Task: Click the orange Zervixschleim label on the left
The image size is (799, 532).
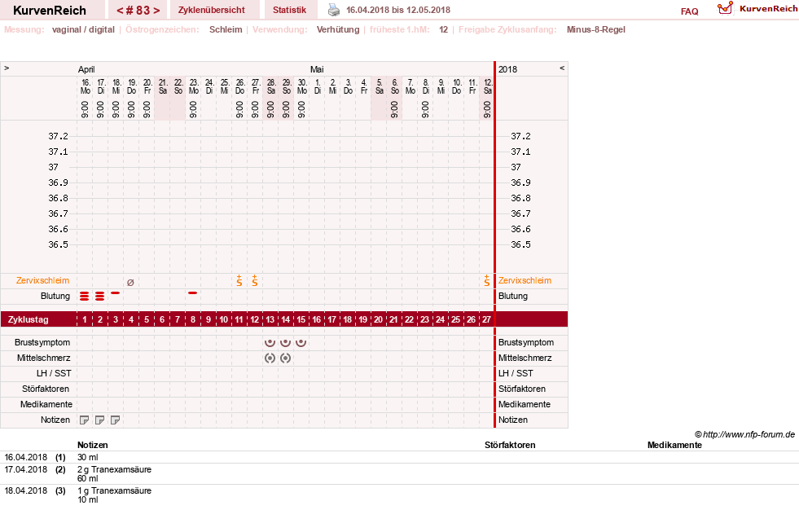Action: coord(43,280)
